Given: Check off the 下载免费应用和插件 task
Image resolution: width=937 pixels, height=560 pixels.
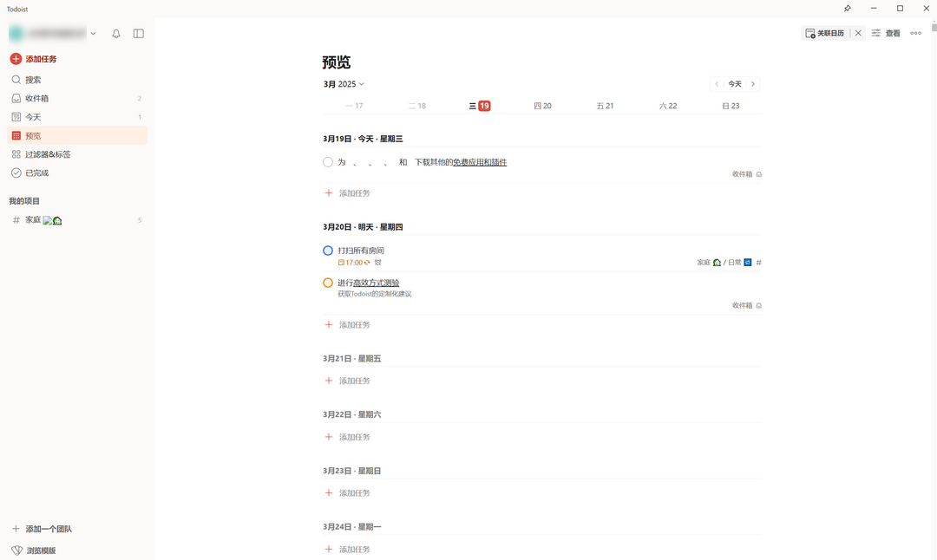Looking at the screenshot, I should [x=328, y=162].
